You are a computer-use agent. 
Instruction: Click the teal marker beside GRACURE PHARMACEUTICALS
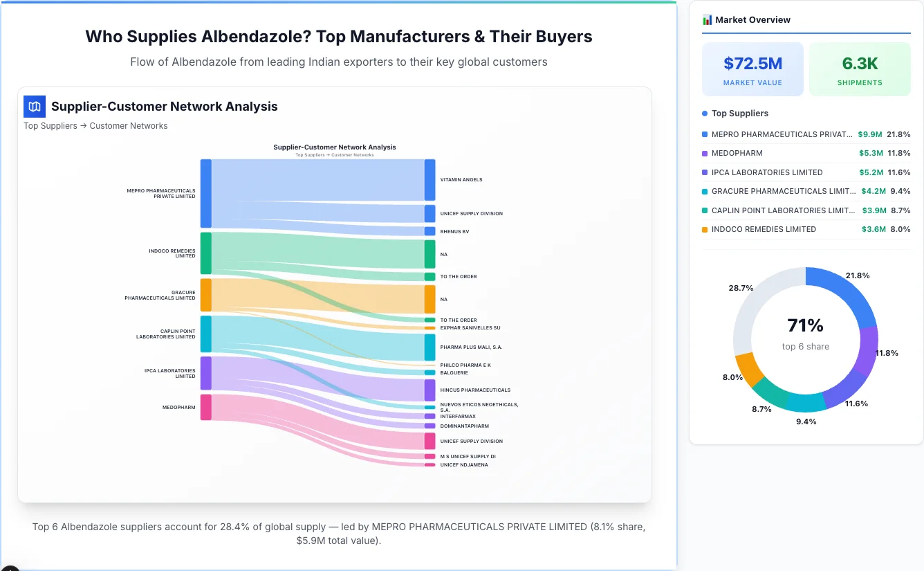tap(703, 191)
